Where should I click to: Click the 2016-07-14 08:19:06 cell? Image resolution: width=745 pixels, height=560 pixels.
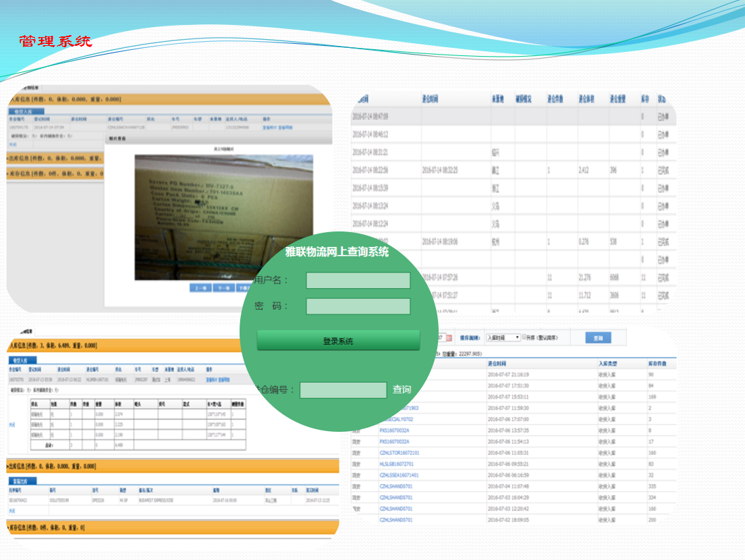[x=440, y=242]
